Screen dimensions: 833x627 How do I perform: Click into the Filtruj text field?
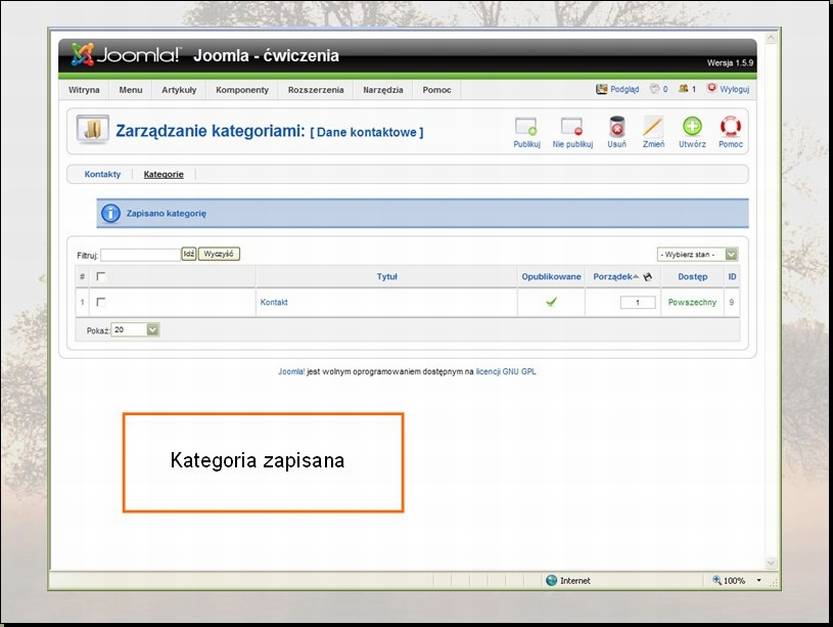pyautogui.click(x=141, y=255)
